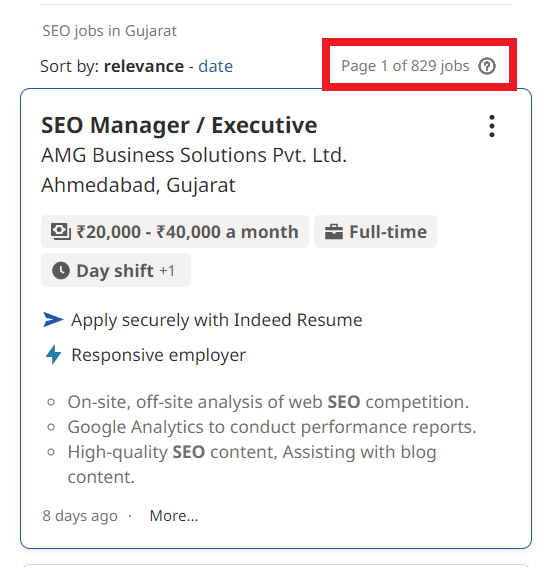Click the help question mark icon
Image resolution: width=555 pixels, height=567 pixels.
pyautogui.click(x=487, y=66)
